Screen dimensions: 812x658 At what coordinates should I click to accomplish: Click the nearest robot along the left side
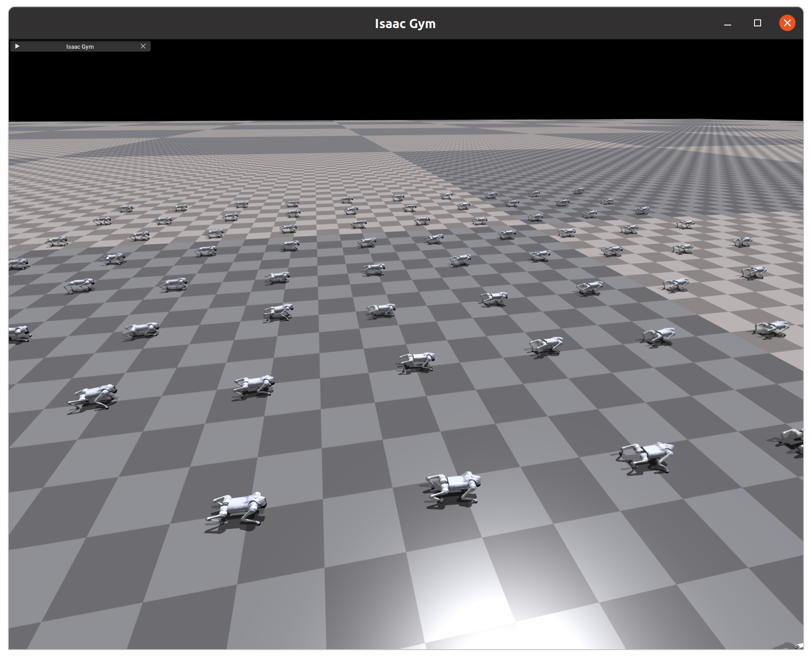93,397
